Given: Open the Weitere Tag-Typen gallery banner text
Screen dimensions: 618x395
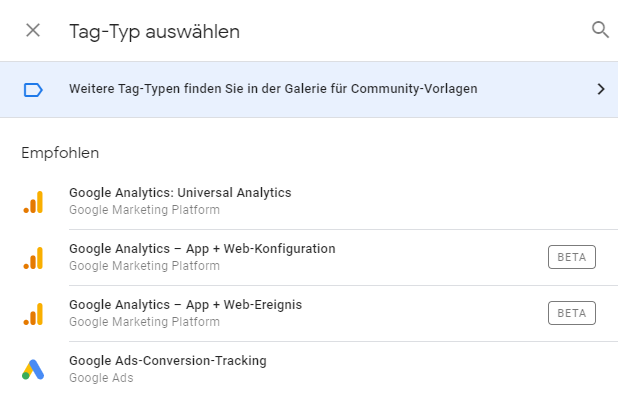Looking at the screenshot, I should (x=273, y=89).
